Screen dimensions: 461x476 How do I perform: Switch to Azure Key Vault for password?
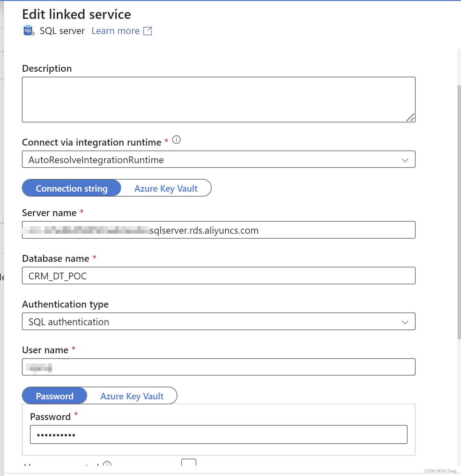tap(132, 396)
